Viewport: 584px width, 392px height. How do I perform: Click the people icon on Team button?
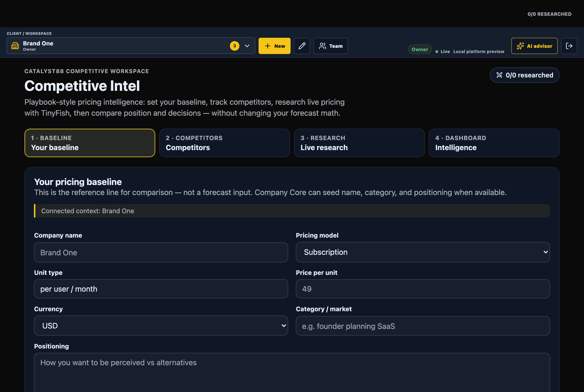pos(322,46)
